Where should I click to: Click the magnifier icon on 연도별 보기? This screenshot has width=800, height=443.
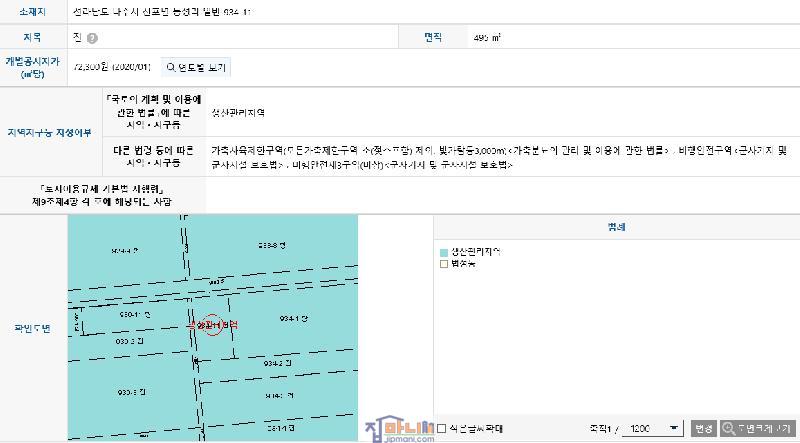171,67
